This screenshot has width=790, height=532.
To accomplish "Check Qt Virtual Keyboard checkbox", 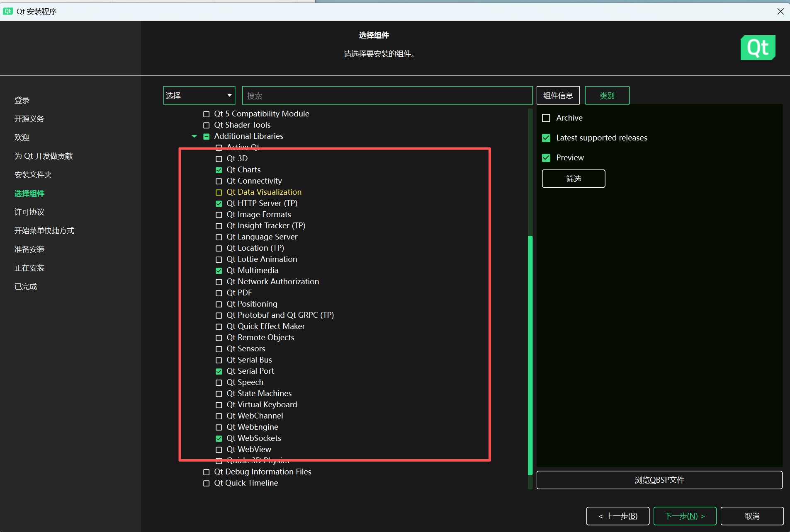I will pyautogui.click(x=219, y=405).
